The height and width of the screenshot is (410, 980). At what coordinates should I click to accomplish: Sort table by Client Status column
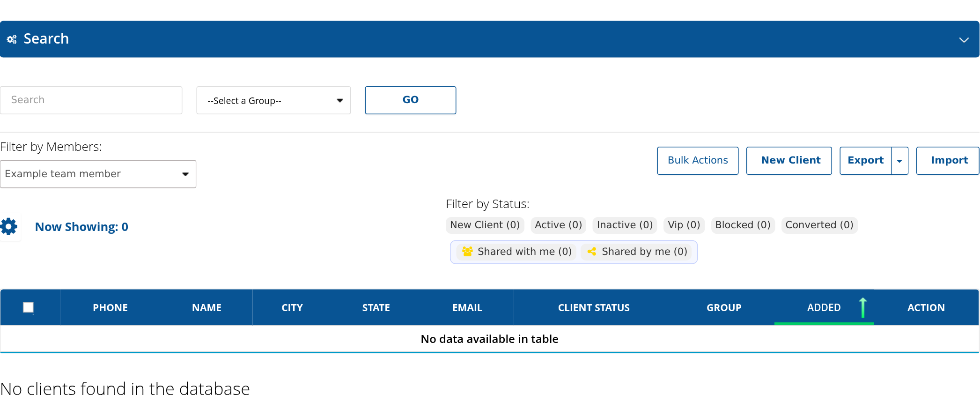pos(594,308)
